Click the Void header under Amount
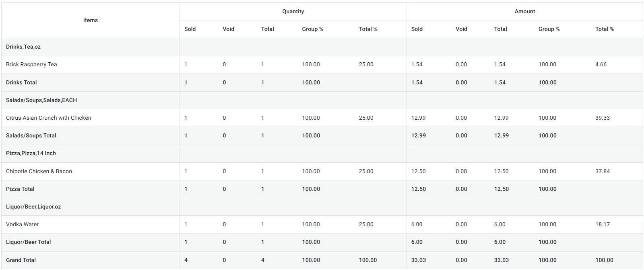 tap(461, 29)
